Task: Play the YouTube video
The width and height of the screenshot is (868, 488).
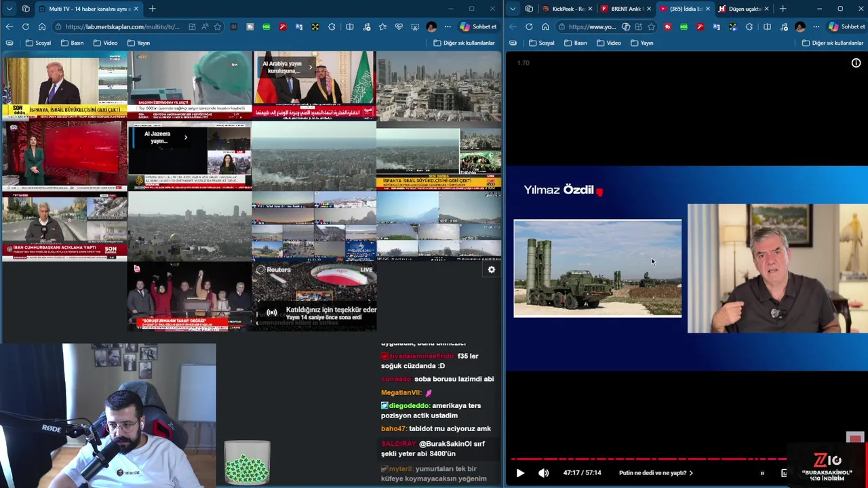Action: [x=520, y=473]
